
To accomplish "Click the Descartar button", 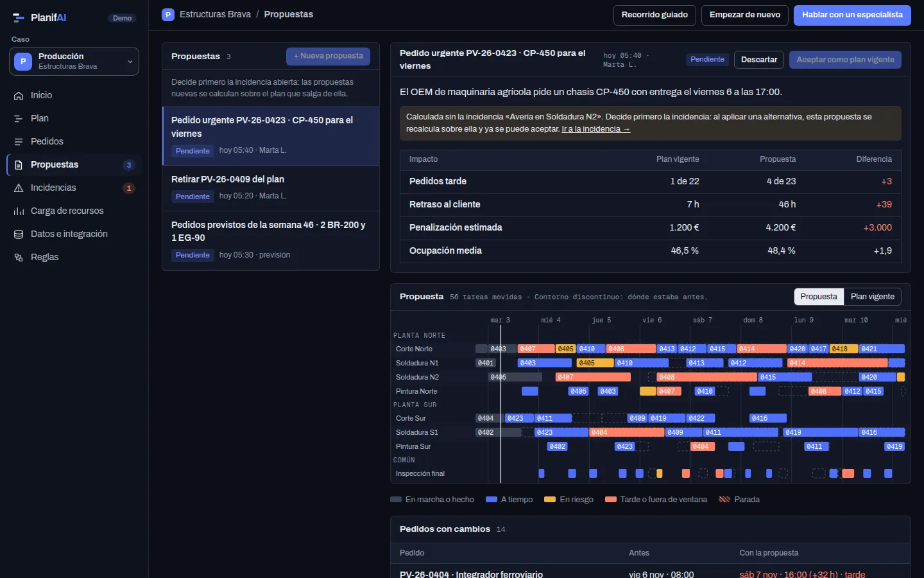I will tap(759, 60).
